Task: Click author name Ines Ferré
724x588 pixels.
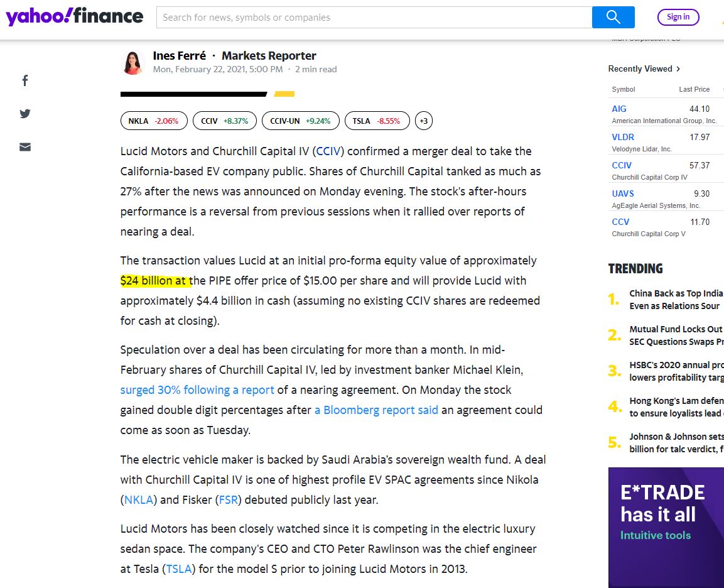Action: tap(179, 56)
